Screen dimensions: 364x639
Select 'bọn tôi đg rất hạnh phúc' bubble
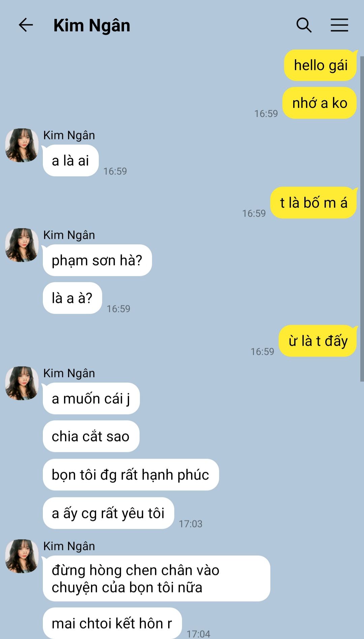pyautogui.click(x=131, y=475)
